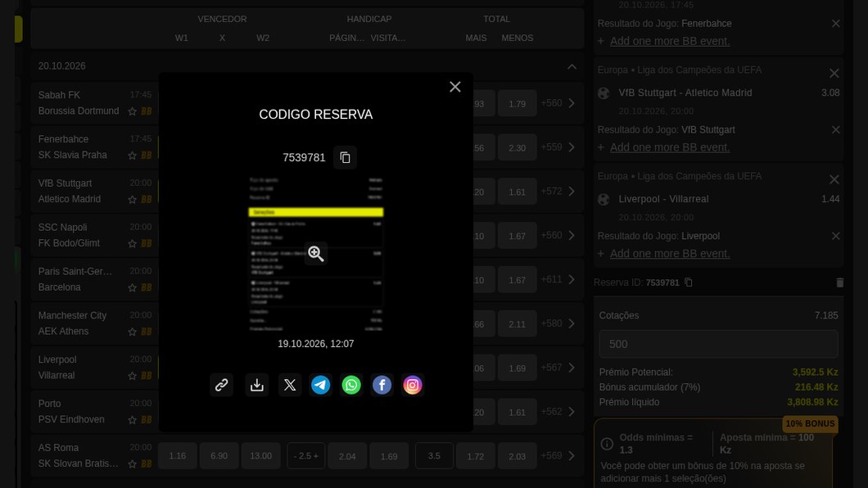Favorite the AS Roma vs Slovan Bratislava match
The image size is (868, 488).
(x=133, y=463)
